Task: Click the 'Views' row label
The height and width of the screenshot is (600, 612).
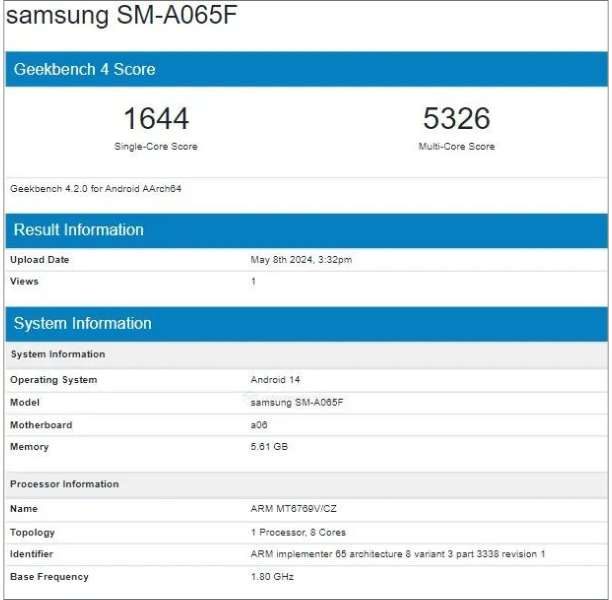Action: pyautogui.click(x=24, y=281)
